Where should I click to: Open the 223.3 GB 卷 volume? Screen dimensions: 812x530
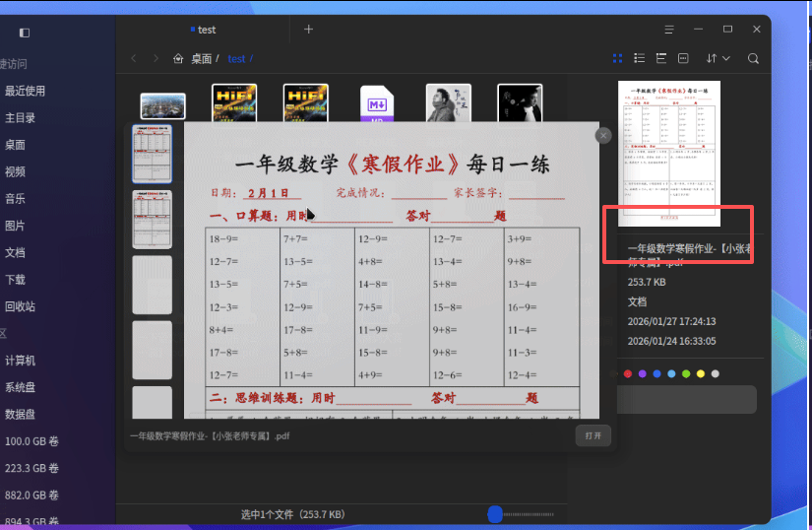[31, 468]
